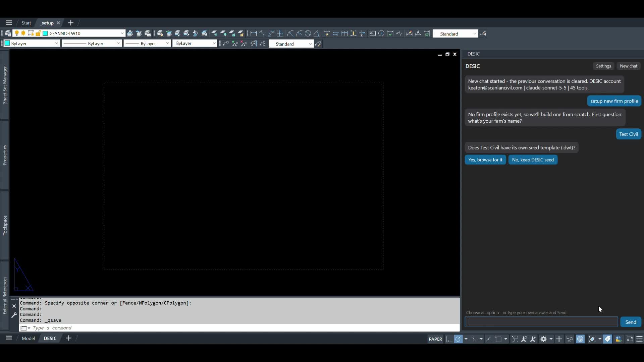Click the Layer Previous icon

[139, 34]
